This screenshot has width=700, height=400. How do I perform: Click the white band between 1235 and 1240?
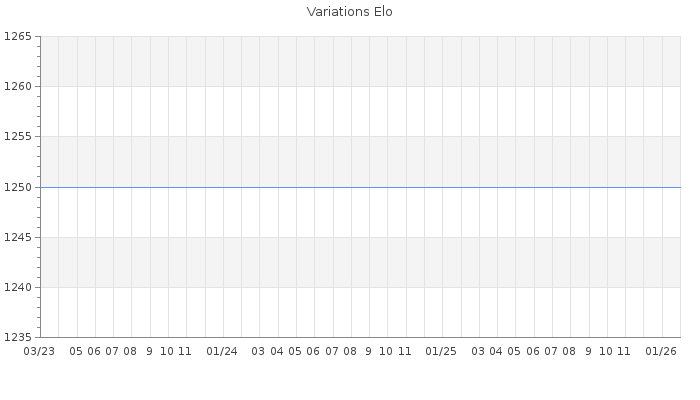[x=360, y=313]
